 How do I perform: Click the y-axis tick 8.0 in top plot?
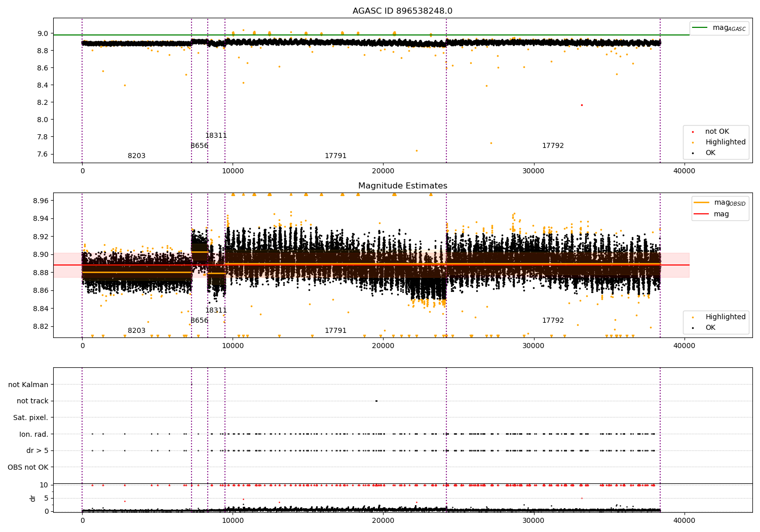point(43,120)
